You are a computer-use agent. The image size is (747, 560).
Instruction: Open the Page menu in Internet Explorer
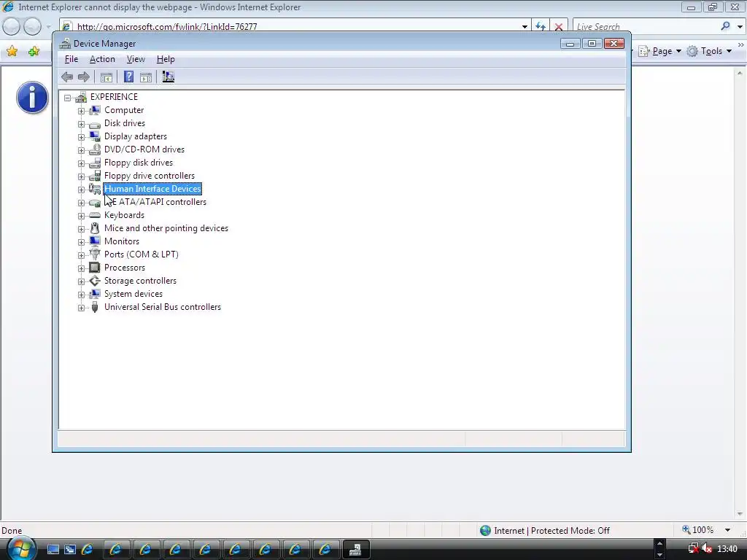coord(660,51)
